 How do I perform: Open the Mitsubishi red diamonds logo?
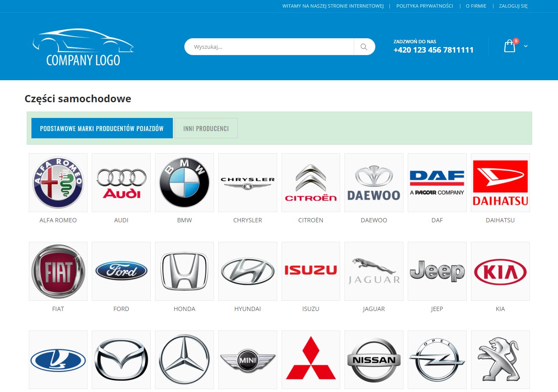point(311,360)
